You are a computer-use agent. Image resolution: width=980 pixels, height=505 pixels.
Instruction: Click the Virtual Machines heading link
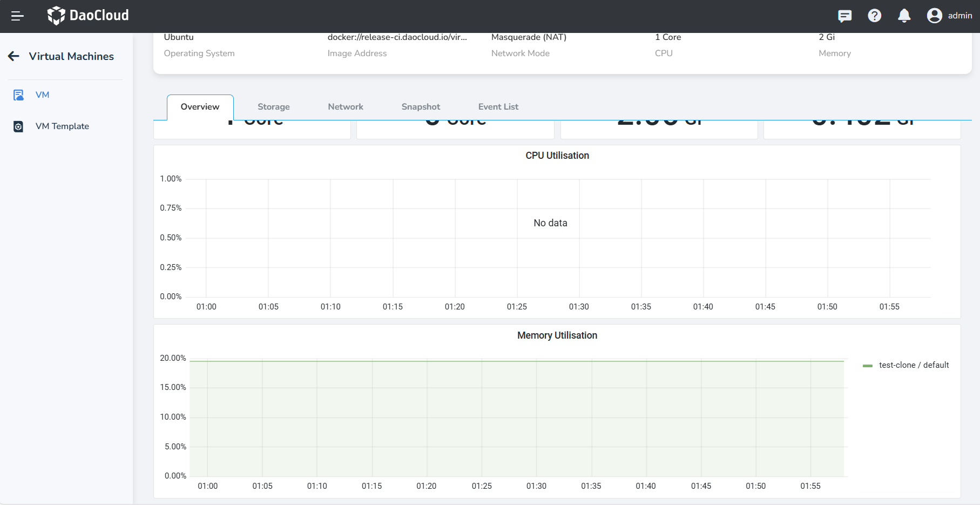click(71, 56)
